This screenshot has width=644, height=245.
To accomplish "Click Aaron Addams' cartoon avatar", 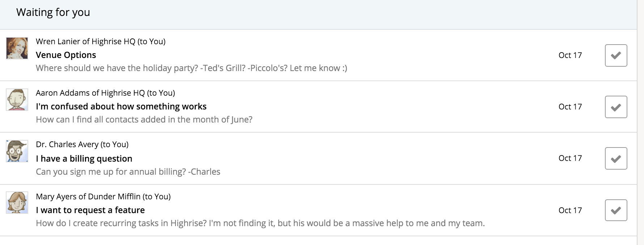I will coord(17,100).
